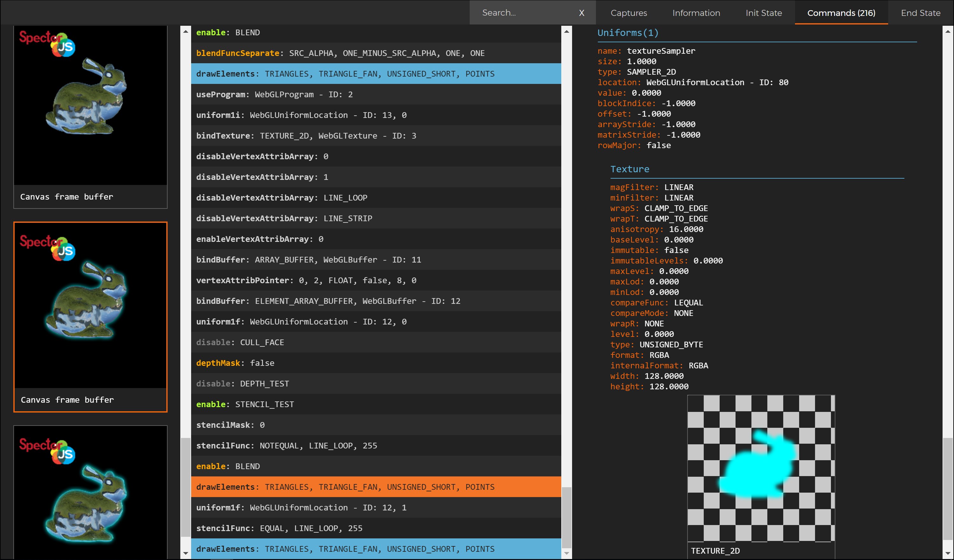Select the orange-highlighted drawElements command
Viewport: 954px width, 560px height.
[x=376, y=487]
